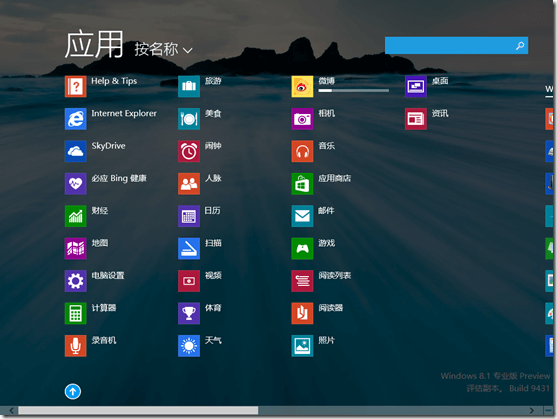Open the Help & Tips app icon

[75, 86]
